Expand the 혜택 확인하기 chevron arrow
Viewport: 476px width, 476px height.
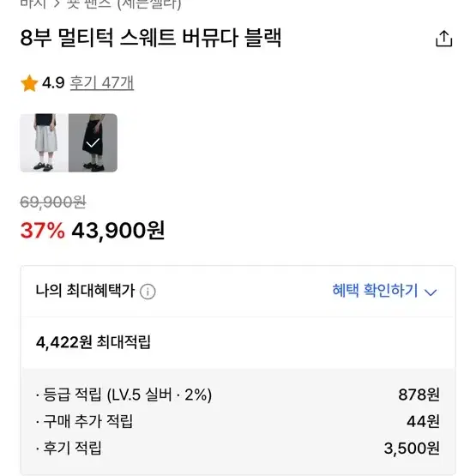tap(431, 292)
